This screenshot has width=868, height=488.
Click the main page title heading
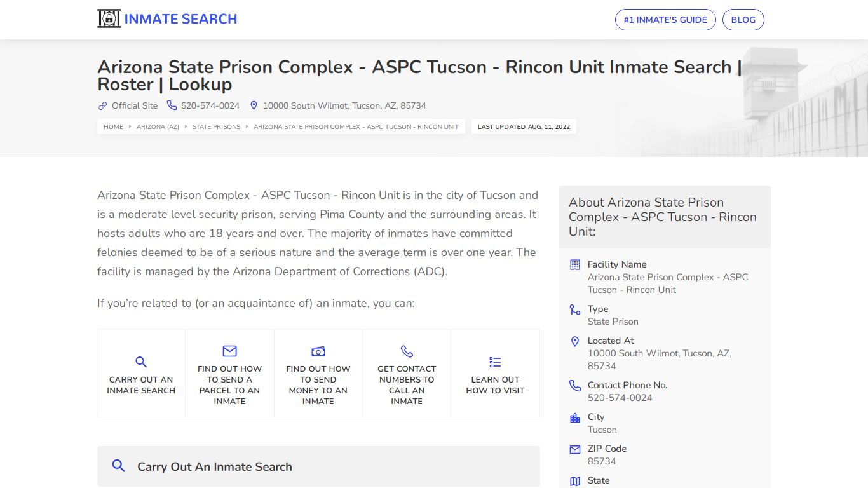coord(419,76)
